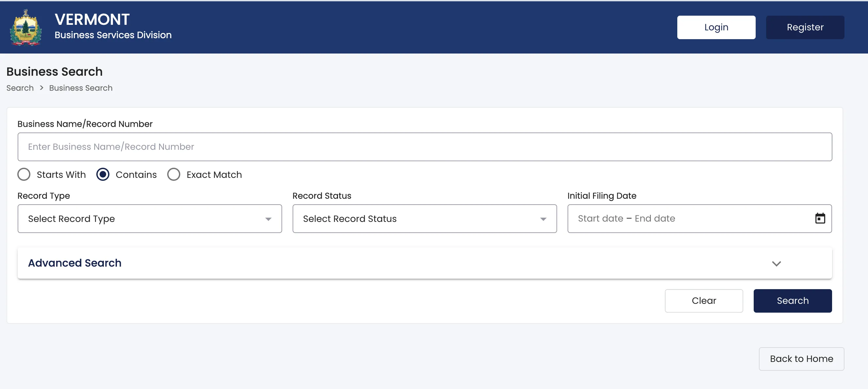Click the Record Status dropdown arrow
This screenshot has height=389, width=868.
(x=543, y=219)
